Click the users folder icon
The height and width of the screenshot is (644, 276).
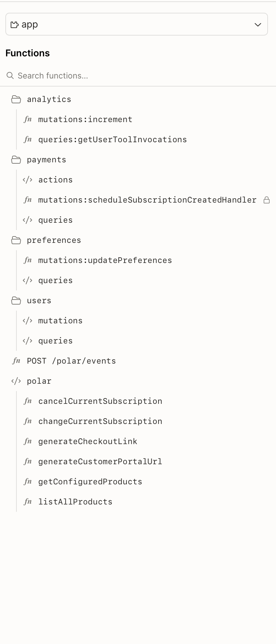coord(16,301)
